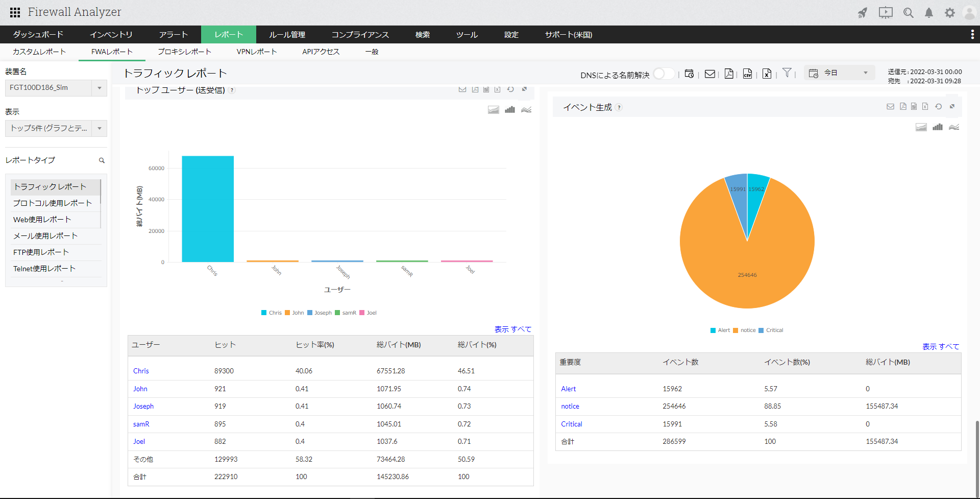Screen dimensions: 980x499
Task: Refresh the event generation widget
Action: [x=938, y=107]
